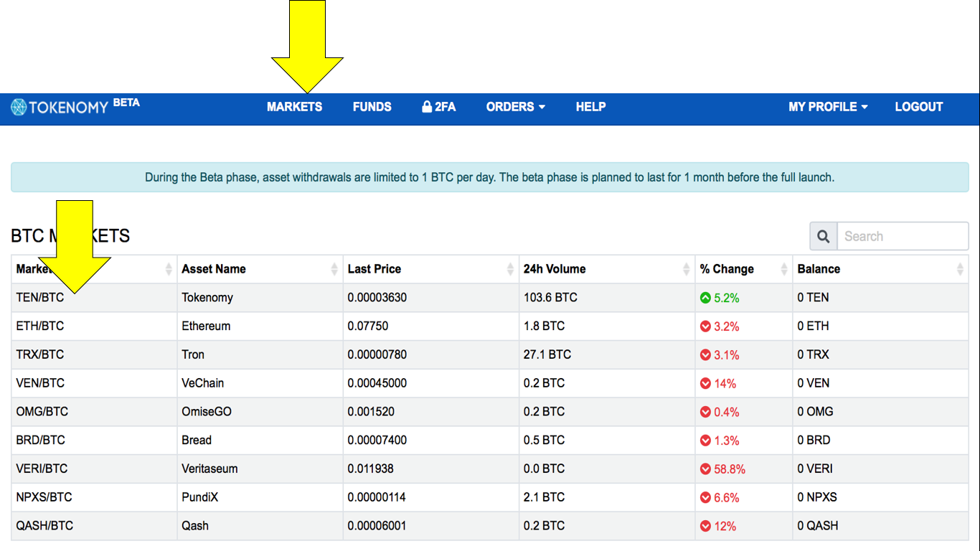This screenshot has height=551, width=980.
Task: Sort by 24h Volume using its arrows
Action: (687, 269)
